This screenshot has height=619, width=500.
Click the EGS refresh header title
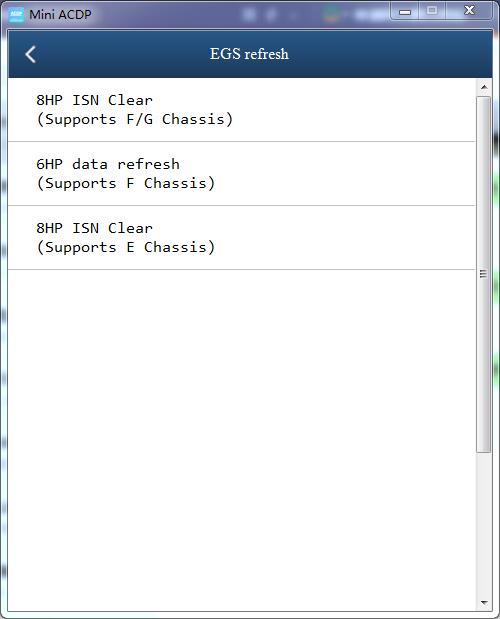[x=249, y=54]
